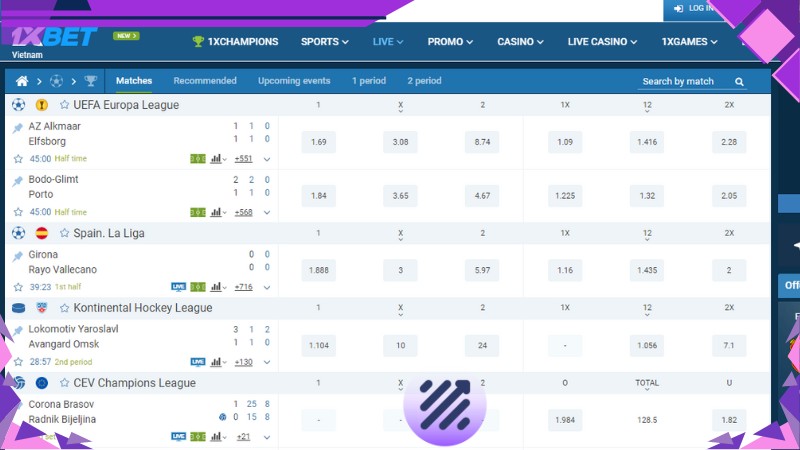Click the NEW badge beside logo

point(126,36)
